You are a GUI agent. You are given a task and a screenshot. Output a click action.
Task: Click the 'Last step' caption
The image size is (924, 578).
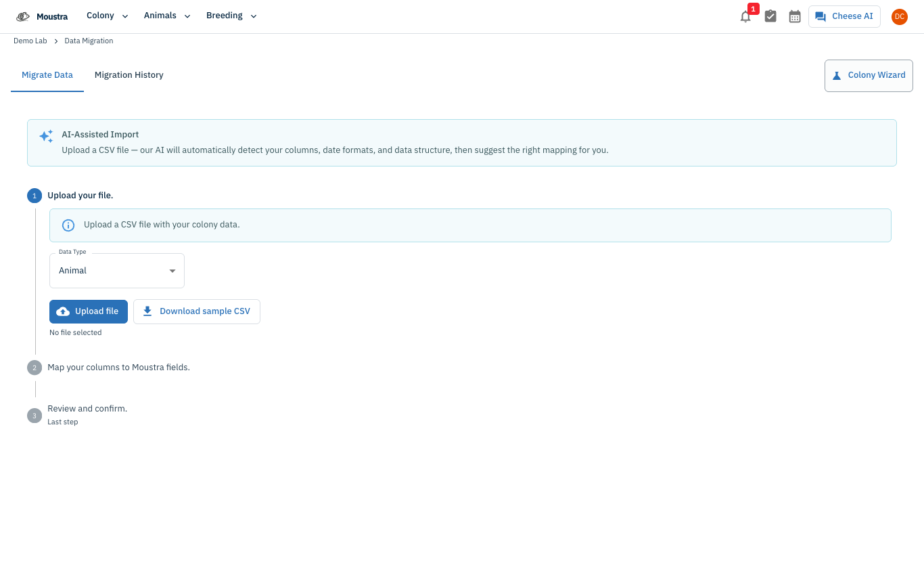point(63,422)
